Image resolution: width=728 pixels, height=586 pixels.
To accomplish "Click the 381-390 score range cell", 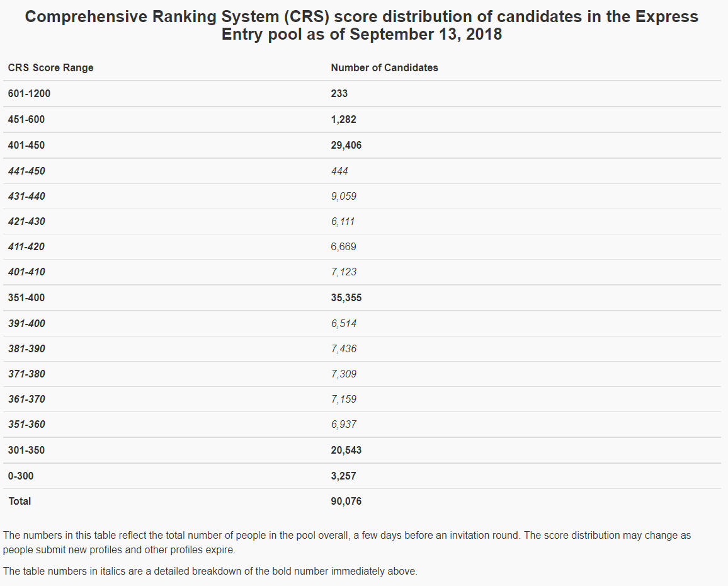I will (x=26, y=348).
